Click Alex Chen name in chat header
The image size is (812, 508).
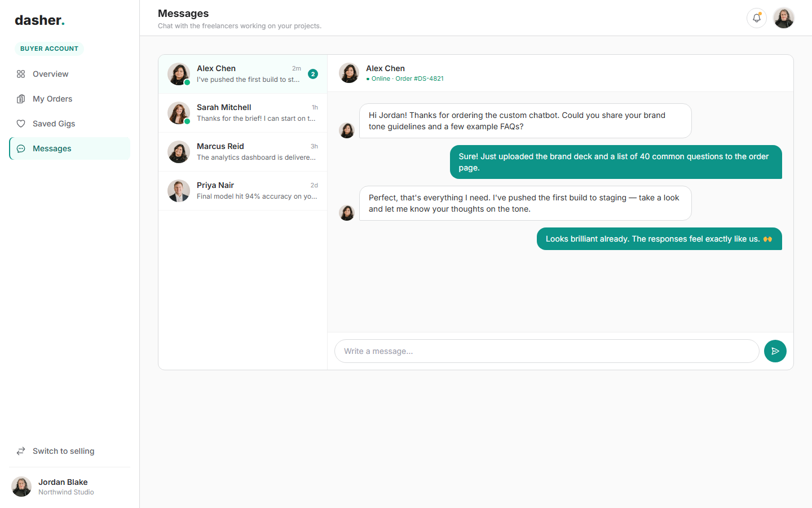point(385,68)
